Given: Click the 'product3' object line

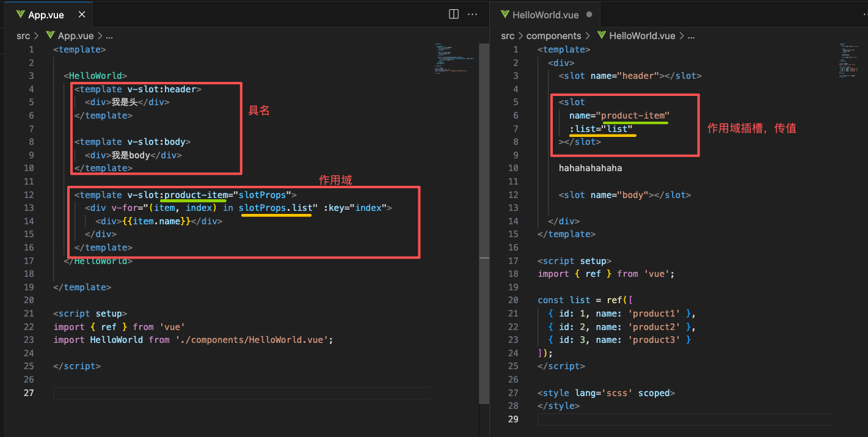Looking at the screenshot, I should coord(619,340).
